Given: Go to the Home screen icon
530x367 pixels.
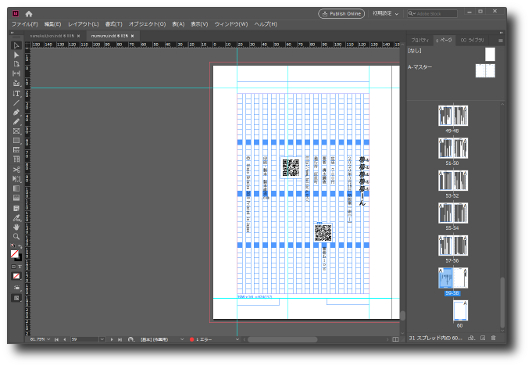Looking at the screenshot, I should coord(29,14).
